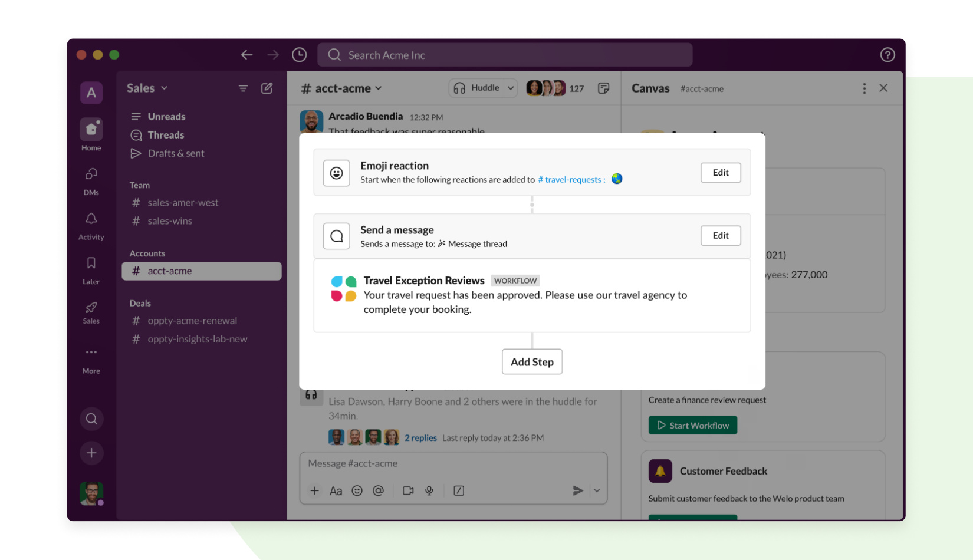Open Later bookmarks in the sidebar
This screenshot has width=973, height=560.
(91, 271)
